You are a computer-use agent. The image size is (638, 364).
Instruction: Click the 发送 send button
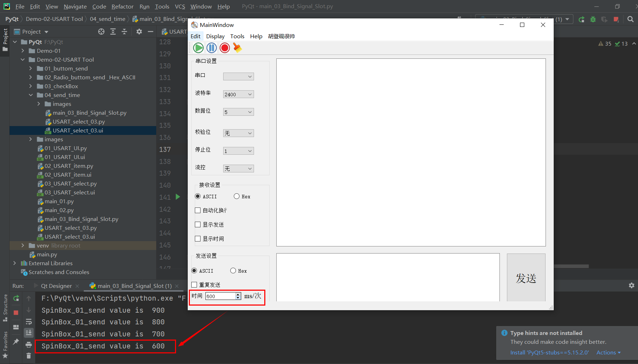coord(526,278)
